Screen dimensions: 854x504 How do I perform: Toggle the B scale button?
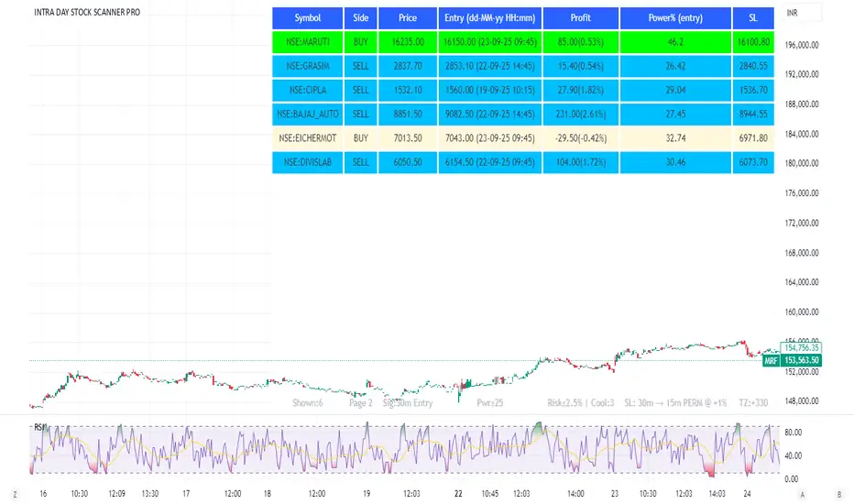click(838, 495)
